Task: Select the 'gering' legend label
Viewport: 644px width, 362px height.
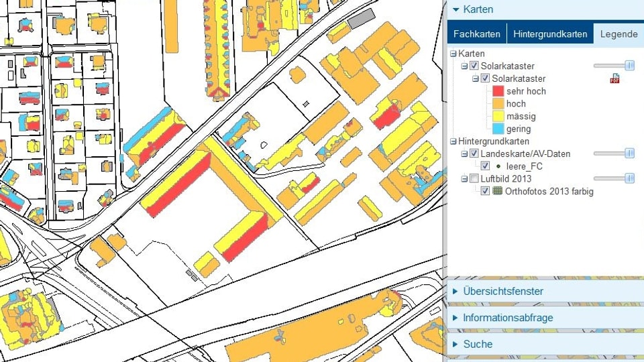Action: (519, 129)
